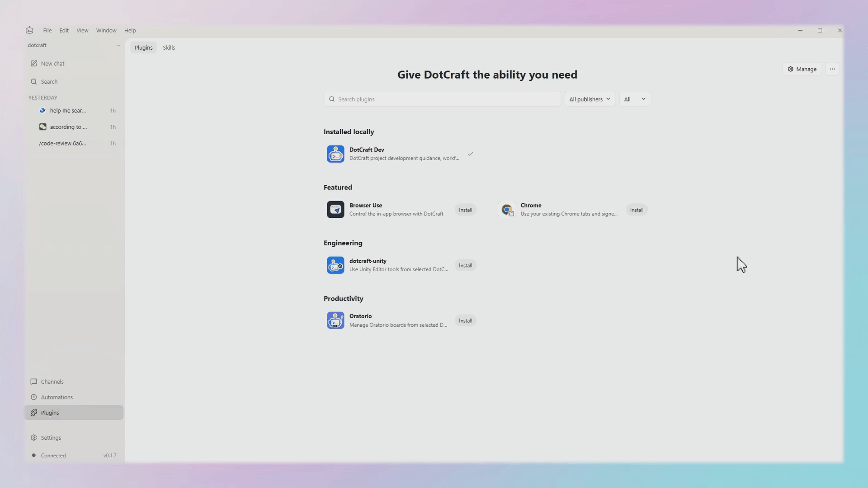Click the icon beside 'according to ...' chat
Viewport: 868px width, 488px height.
[42, 127]
